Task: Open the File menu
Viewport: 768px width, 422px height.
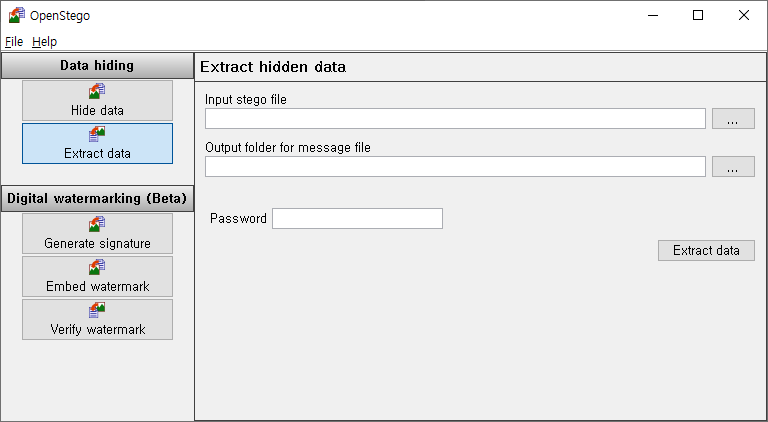Action: point(14,42)
